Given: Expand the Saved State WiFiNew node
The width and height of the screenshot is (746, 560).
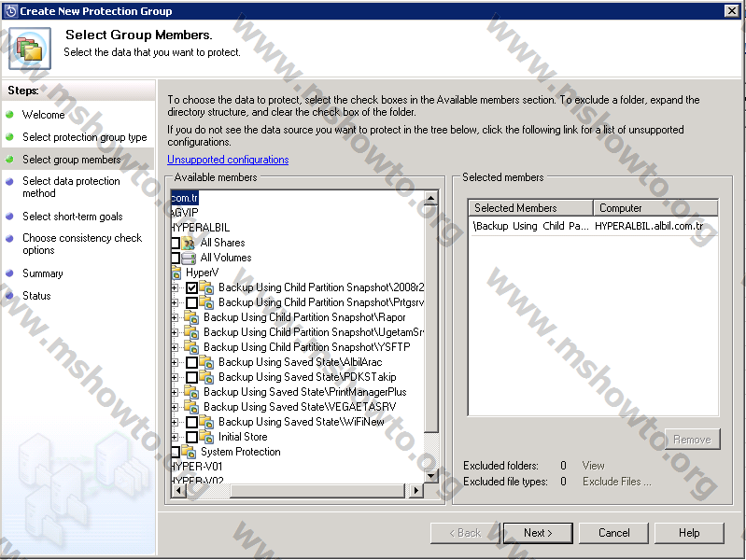Looking at the screenshot, I should click(175, 422).
